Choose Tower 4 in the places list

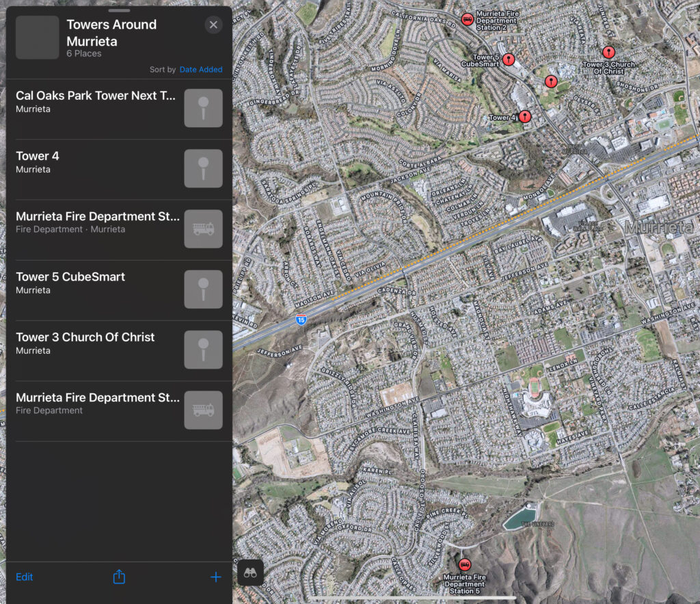[x=96, y=162]
